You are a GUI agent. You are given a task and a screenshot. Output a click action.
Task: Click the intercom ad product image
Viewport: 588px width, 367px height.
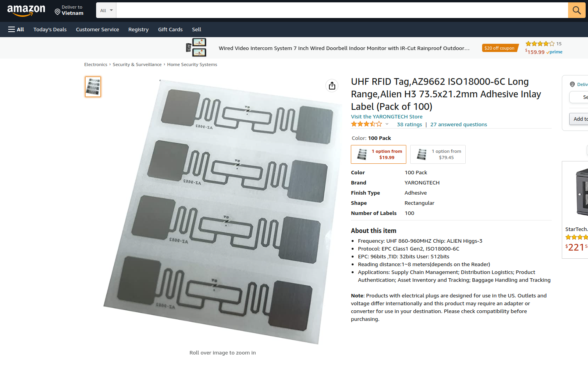(197, 48)
